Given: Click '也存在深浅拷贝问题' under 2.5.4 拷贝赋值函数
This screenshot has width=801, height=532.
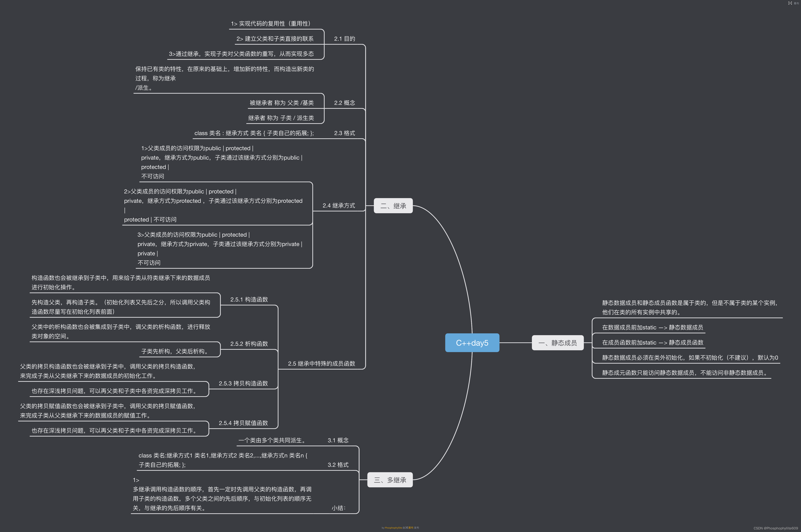Looking at the screenshot, I should [115, 430].
